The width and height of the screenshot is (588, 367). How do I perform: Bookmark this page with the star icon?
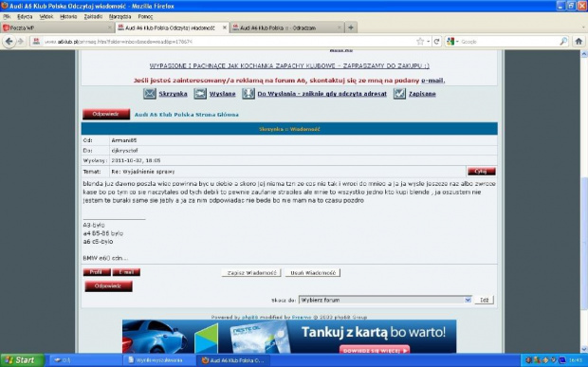coord(420,42)
